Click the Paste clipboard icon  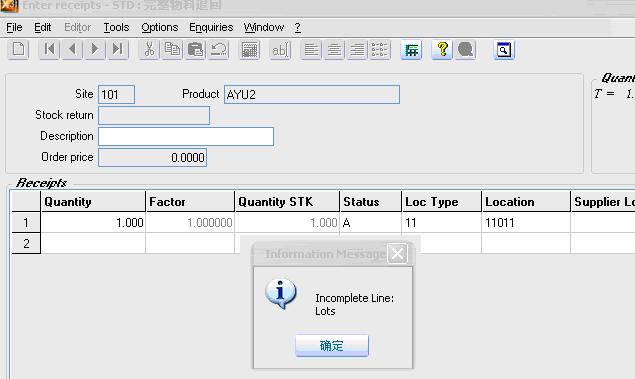click(196, 50)
